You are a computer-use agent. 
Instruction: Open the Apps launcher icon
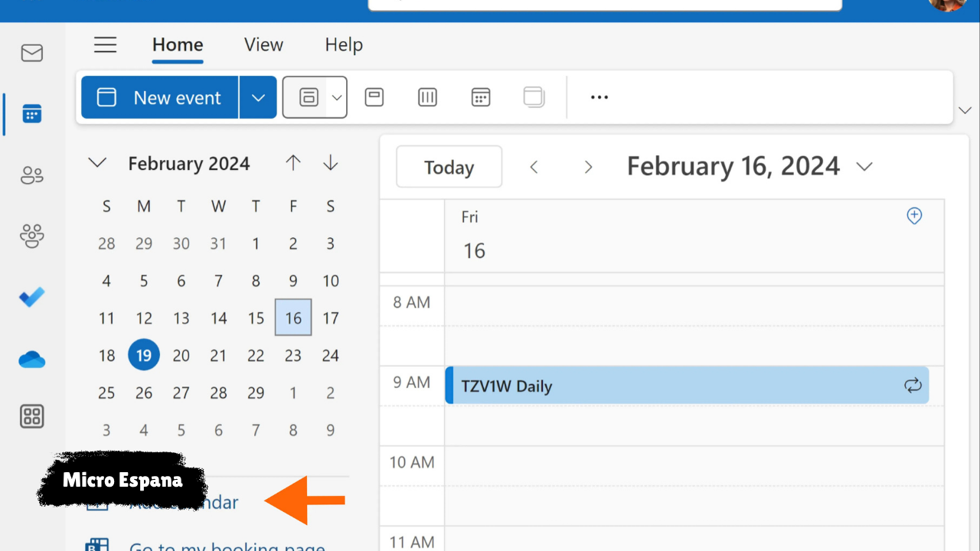click(31, 416)
